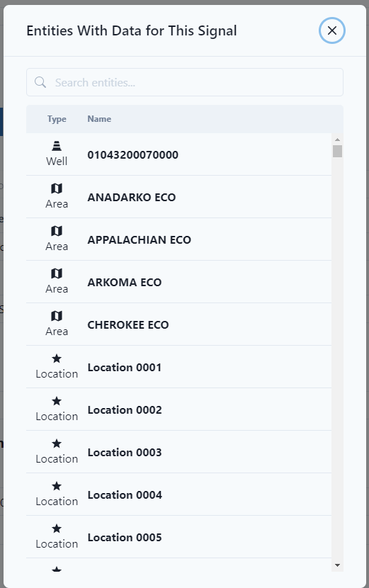Click the Area map icon for CHEROKEE ECO

(x=57, y=316)
